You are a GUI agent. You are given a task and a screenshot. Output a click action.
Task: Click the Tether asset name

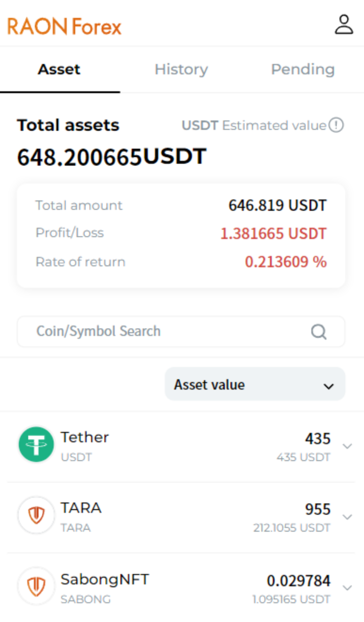85,437
